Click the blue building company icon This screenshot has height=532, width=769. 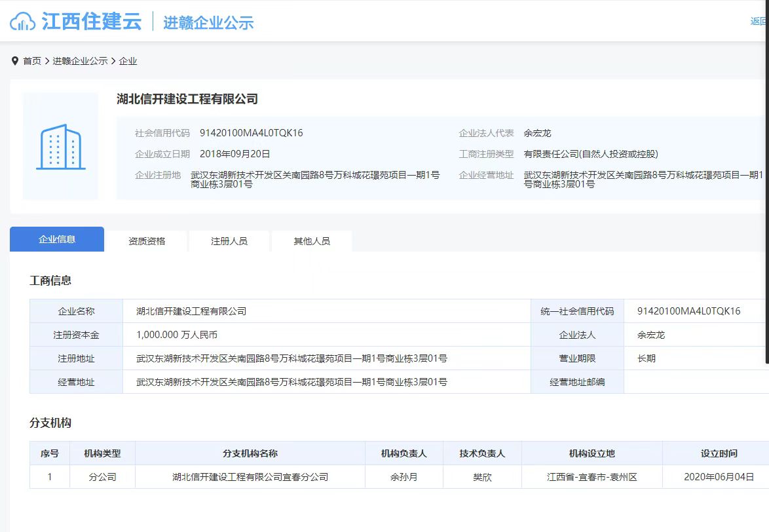pyautogui.click(x=61, y=147)
